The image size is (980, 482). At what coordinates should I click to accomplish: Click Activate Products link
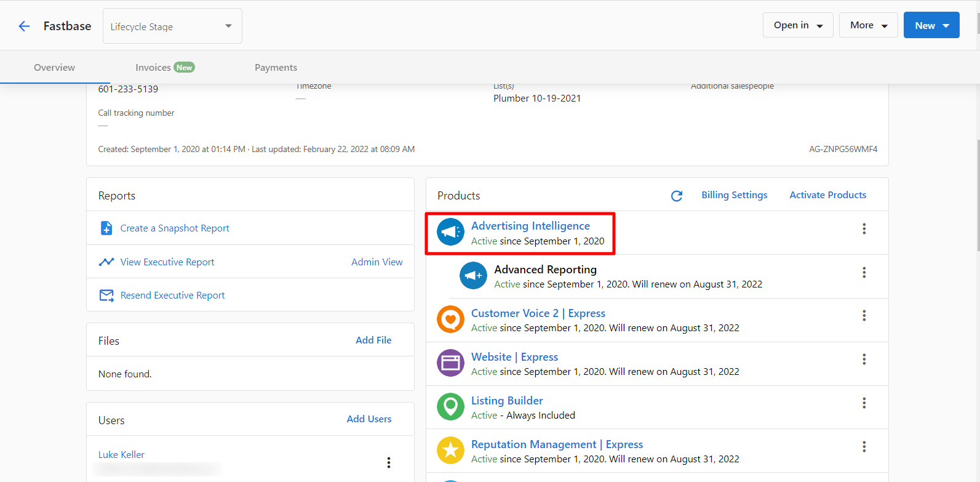coord(827,195)
